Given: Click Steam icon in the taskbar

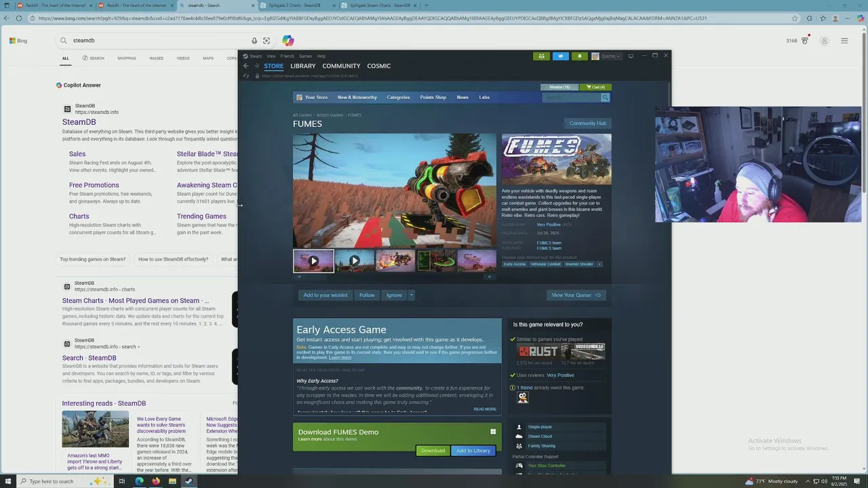Looking at the screenshot, I should [189, 481].
